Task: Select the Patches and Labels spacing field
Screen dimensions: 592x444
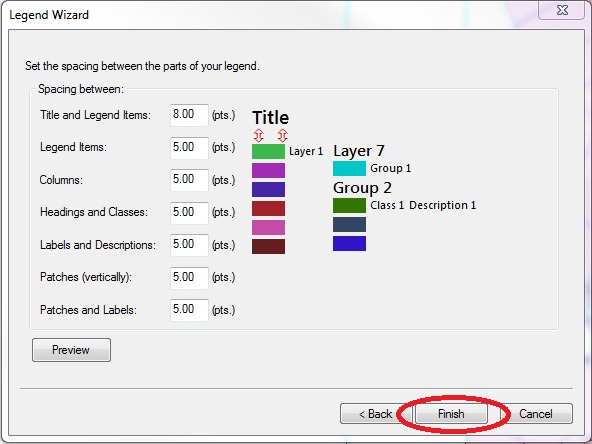Action: click(189, 310)
